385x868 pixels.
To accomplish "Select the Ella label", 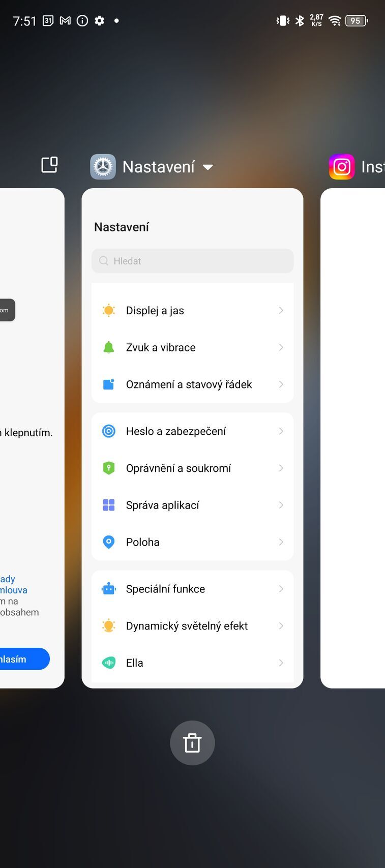I will 135,663.
